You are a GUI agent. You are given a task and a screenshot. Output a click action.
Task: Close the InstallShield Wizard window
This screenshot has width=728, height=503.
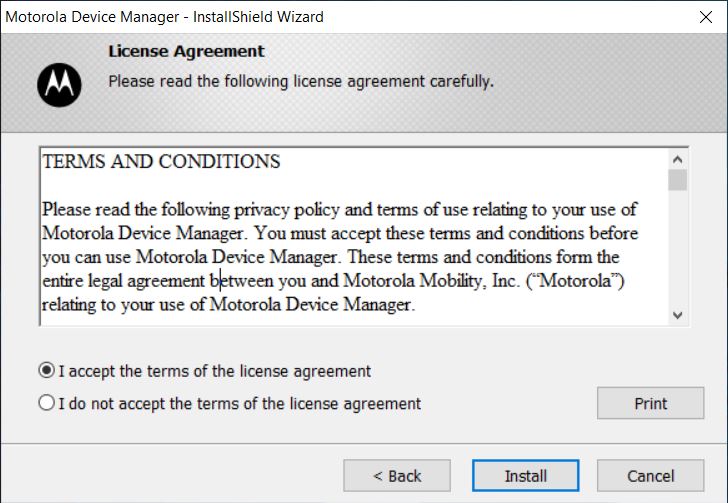coord(706,17)
